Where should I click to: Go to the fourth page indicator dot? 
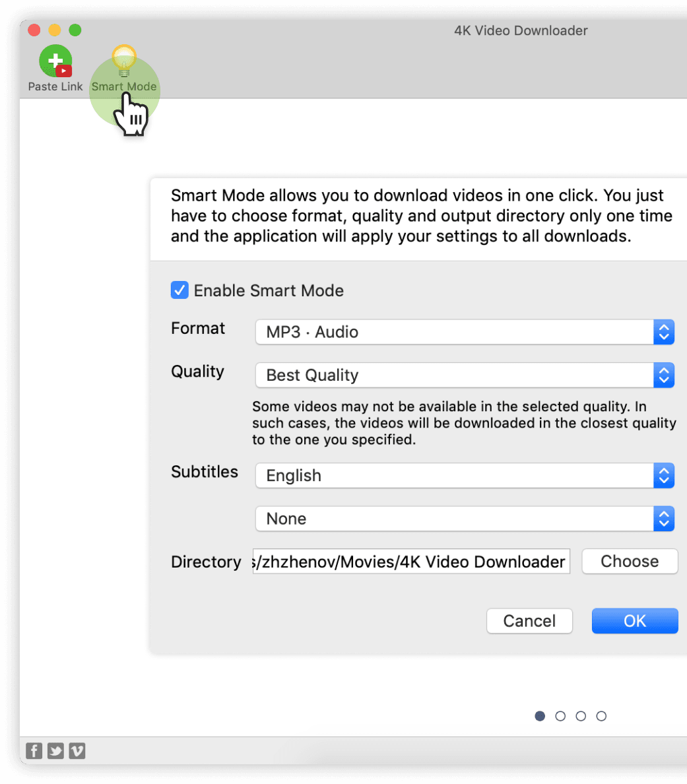(x=601, y=716)
